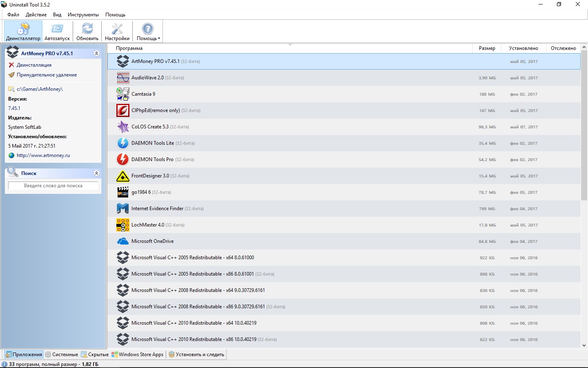
Task: Click the Обновить refresh toolbar button
Action: click(87, 31)
